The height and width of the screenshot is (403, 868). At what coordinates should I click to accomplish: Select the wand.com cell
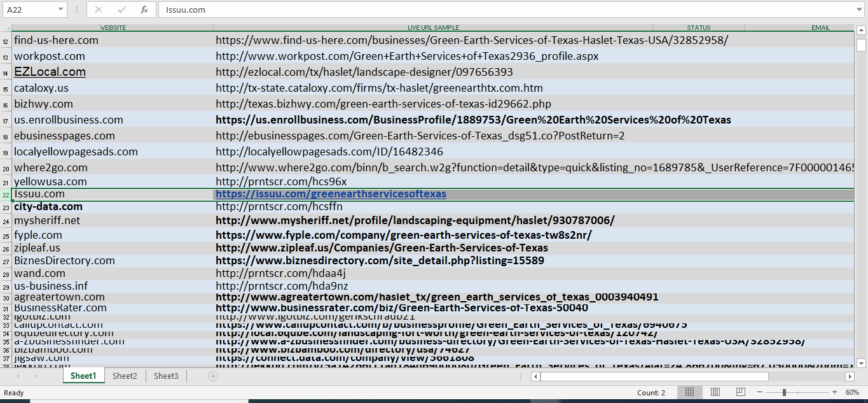(x=113, y=273)
